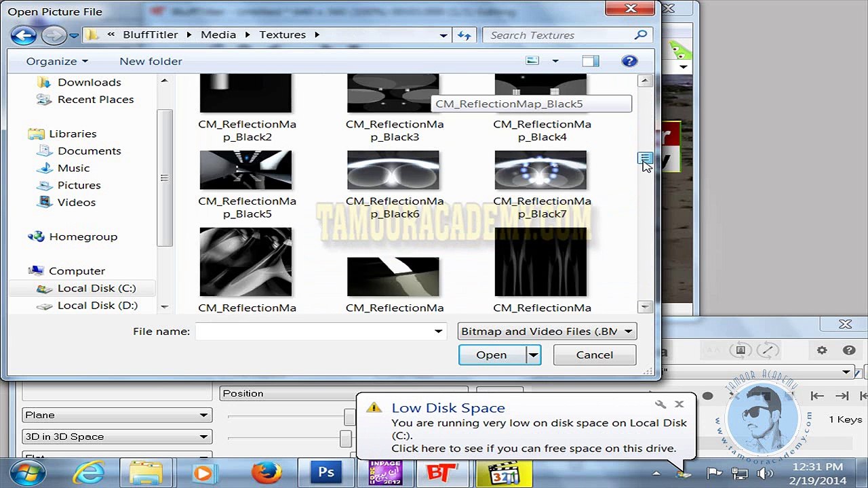The image size is (868, 488).
Task: Select CM_ReflectionMap_Black7 thumbnail
Action: 540,170
